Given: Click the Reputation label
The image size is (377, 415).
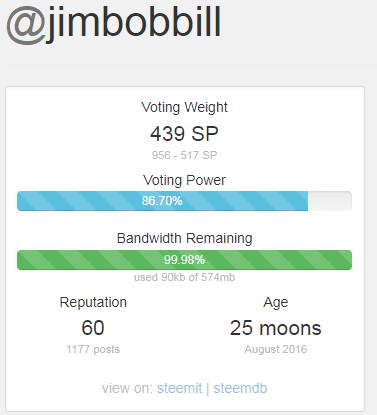Looking at the screenshot, I should [x=93, y=302].
